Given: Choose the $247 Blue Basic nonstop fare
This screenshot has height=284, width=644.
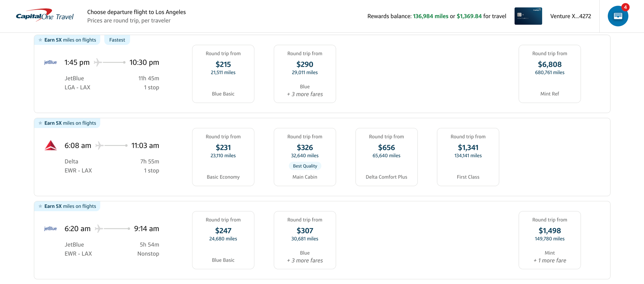Looking at the screenshot, I should tap(223, 240).
